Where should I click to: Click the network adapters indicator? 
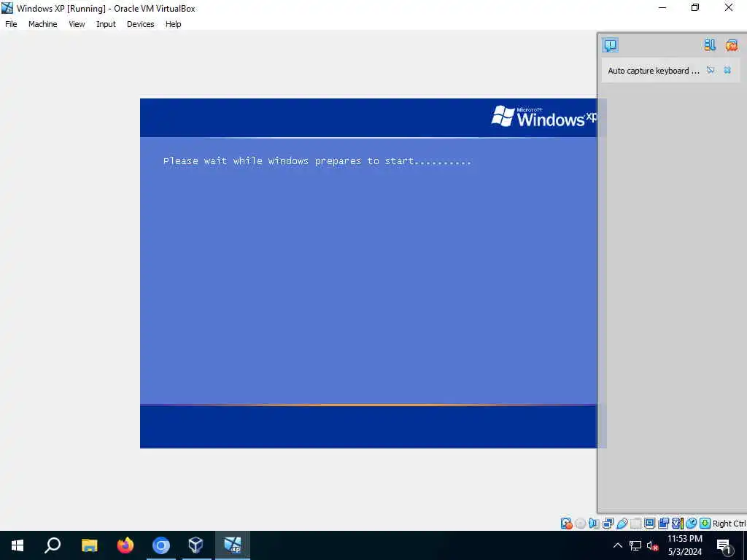[608, 524]
